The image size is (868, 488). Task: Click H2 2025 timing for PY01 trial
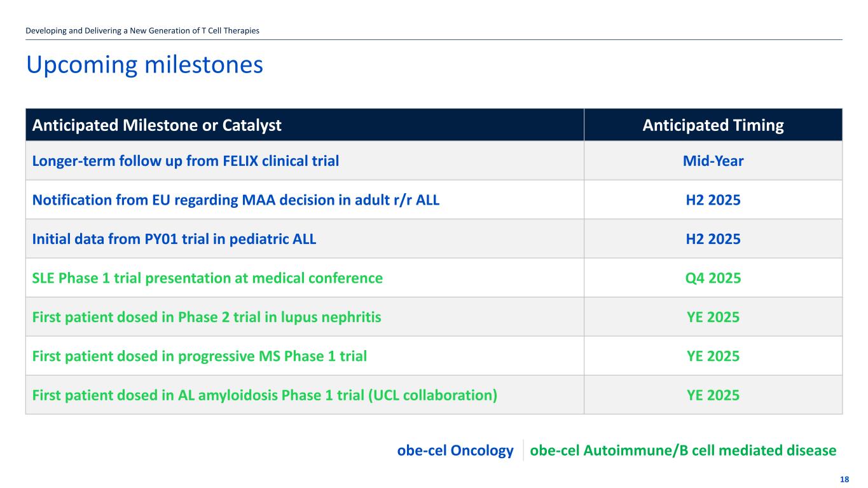coord(713,240)
